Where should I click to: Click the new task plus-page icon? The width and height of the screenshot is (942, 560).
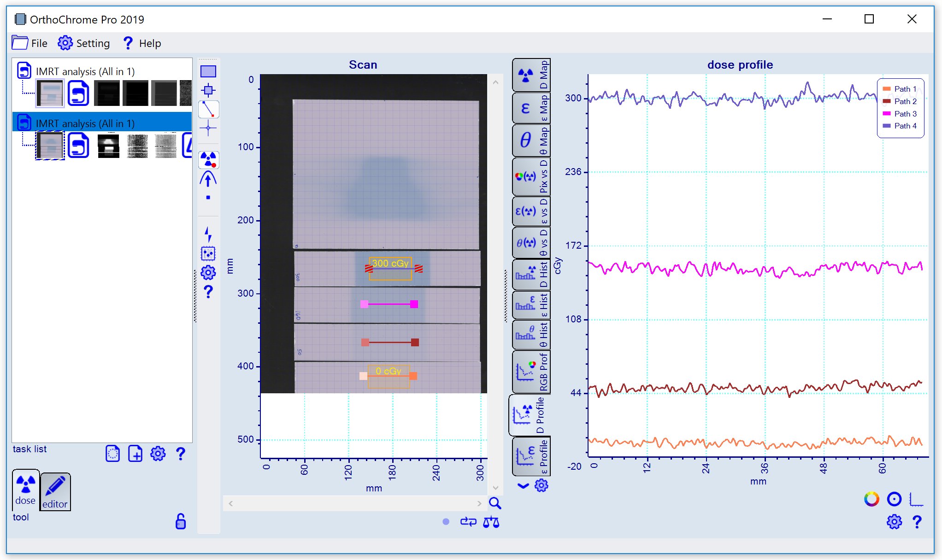pyautogui.click(x=135, y=454)
